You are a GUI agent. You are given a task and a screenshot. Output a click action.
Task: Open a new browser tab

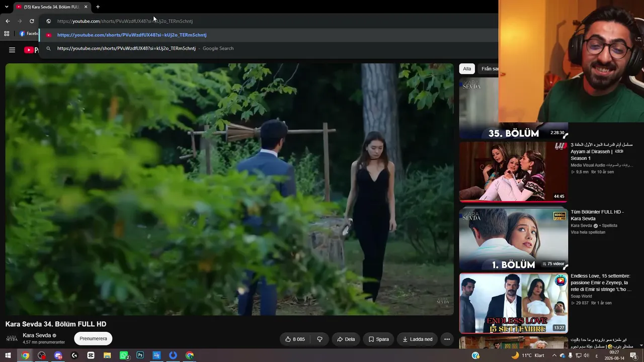tap(98, 7)
